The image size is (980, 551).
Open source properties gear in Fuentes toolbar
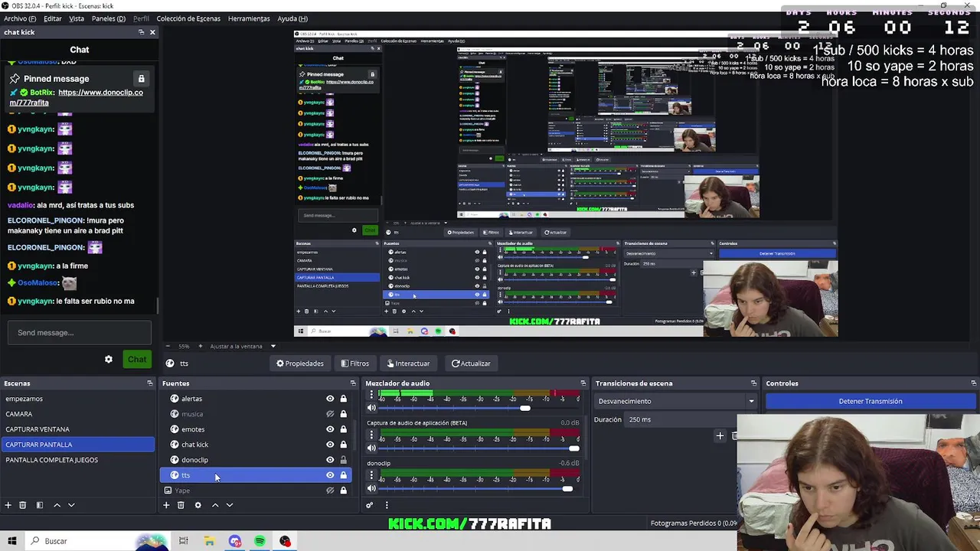pyautogui.click(x=198, y=505)
